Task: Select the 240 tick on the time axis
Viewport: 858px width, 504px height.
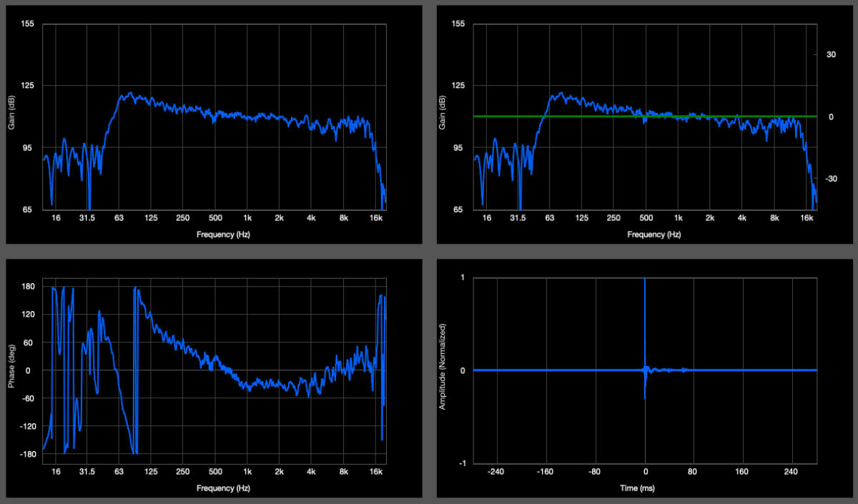Action: coord(792,472)
